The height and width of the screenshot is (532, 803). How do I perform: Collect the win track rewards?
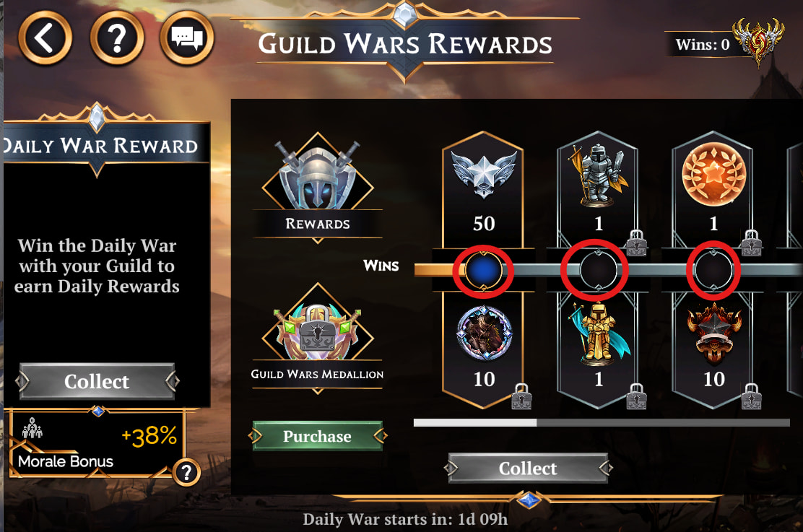point(528,468)
